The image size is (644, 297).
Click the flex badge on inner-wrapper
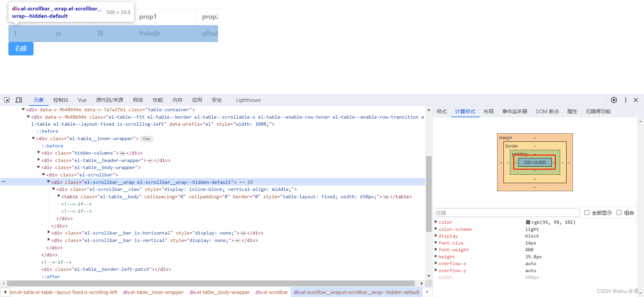(x=147, y=139)
